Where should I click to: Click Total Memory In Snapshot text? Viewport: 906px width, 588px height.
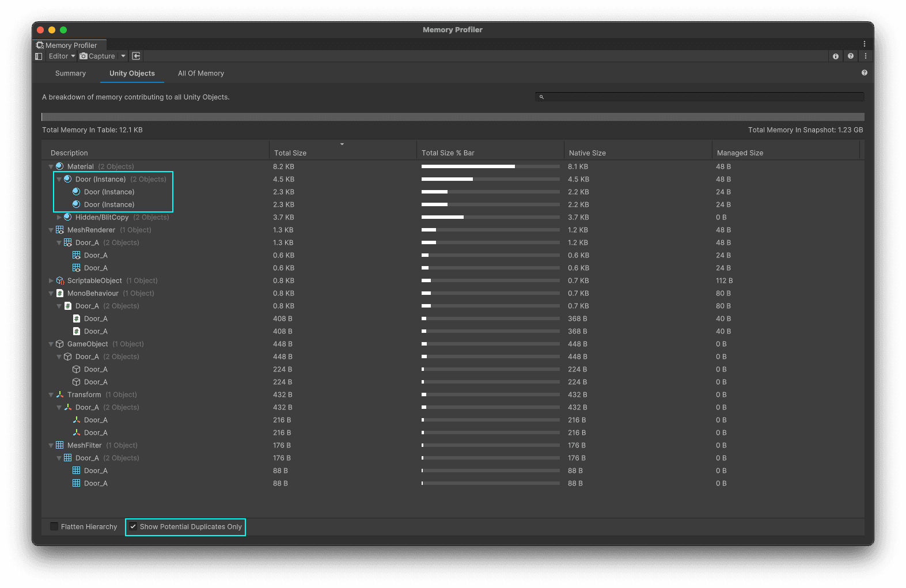pyautogui.click(x=805, y=130)
